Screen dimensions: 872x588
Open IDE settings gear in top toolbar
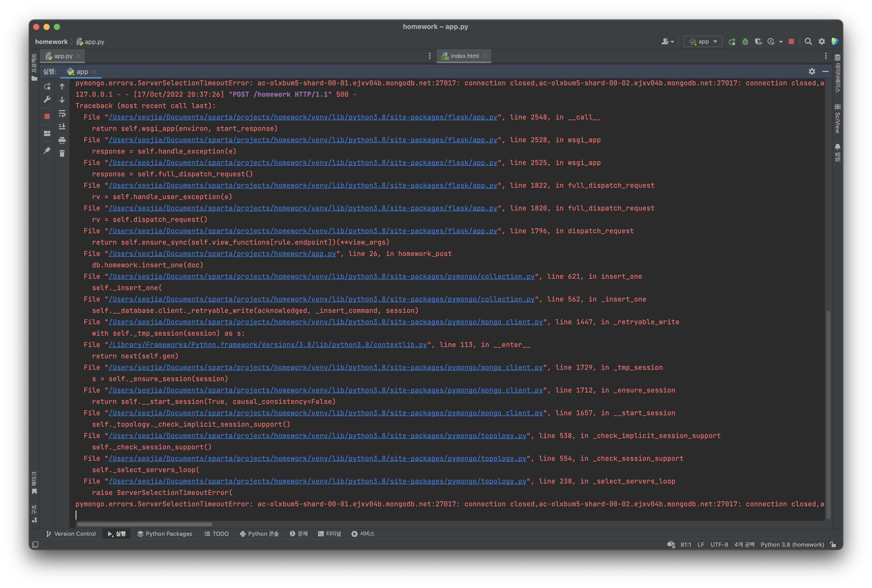pos(822,42)
